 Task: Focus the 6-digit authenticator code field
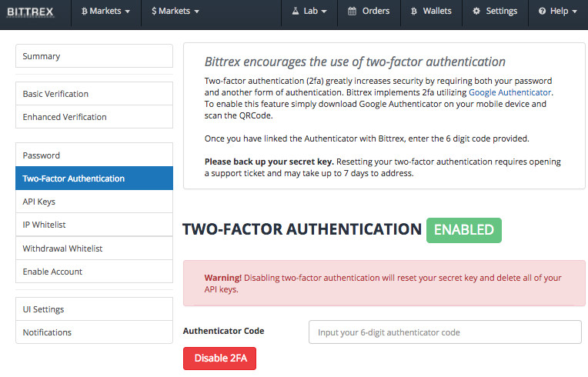coord(445,332)
